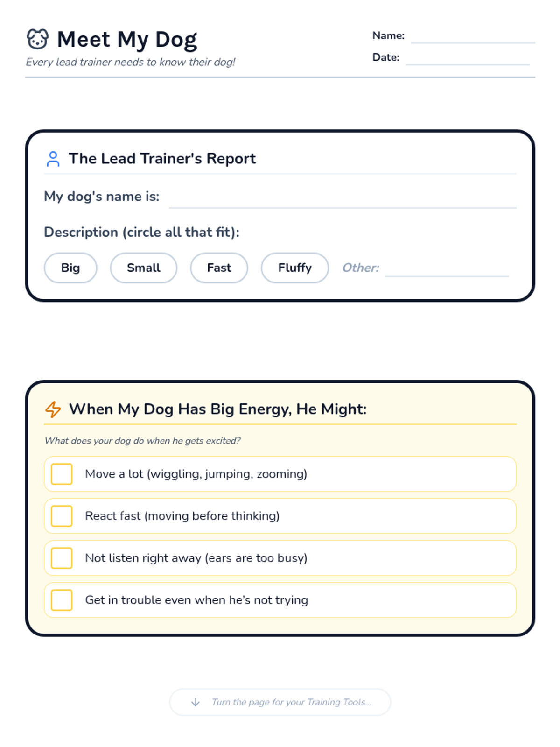Viewport: 560px width, 747px height.
Task: Click the dog face icon
Action: pyautogui.click(x=37, y=39)
